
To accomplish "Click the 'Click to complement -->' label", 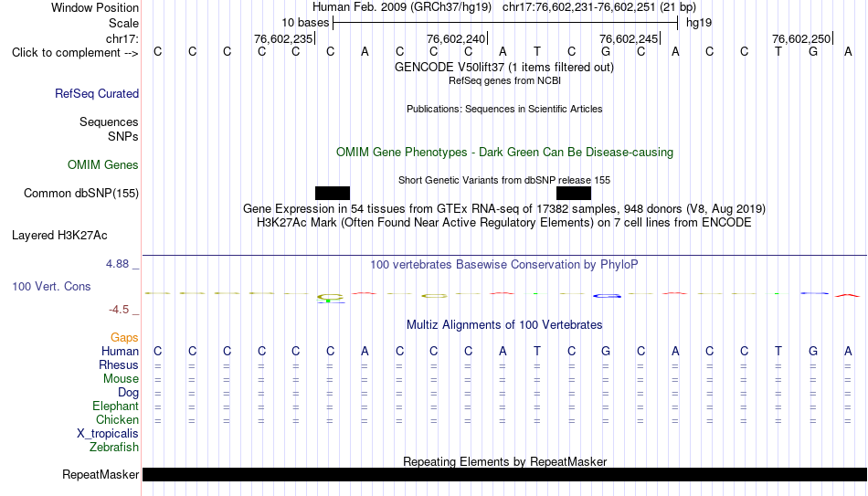I will [x=75, y=53].
